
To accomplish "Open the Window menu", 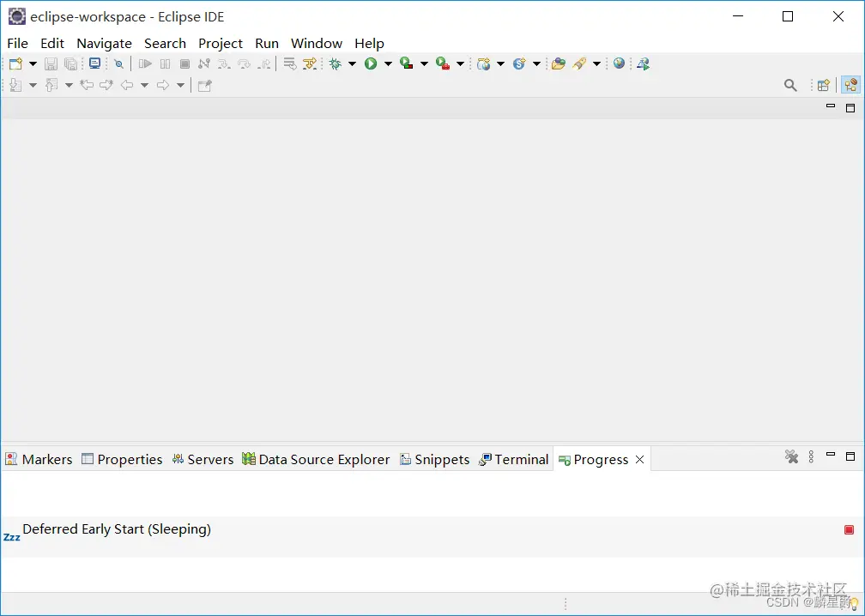I will pos(317,43).
